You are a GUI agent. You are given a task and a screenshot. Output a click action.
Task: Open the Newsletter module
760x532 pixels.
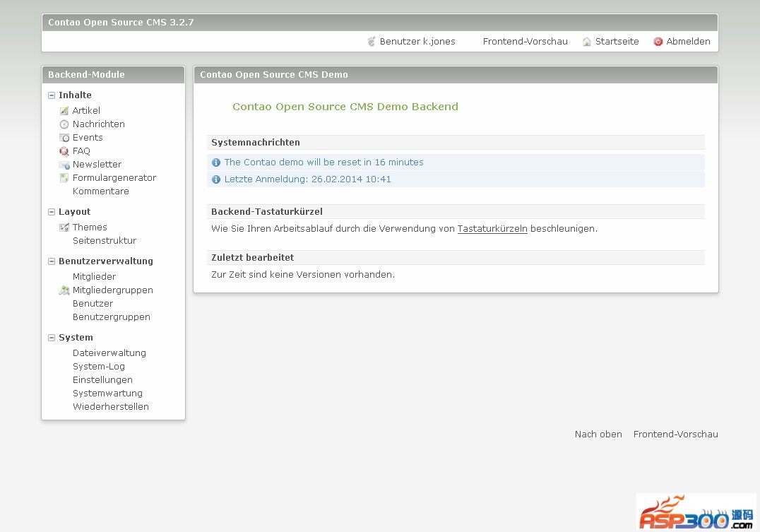tap(97, 165)
